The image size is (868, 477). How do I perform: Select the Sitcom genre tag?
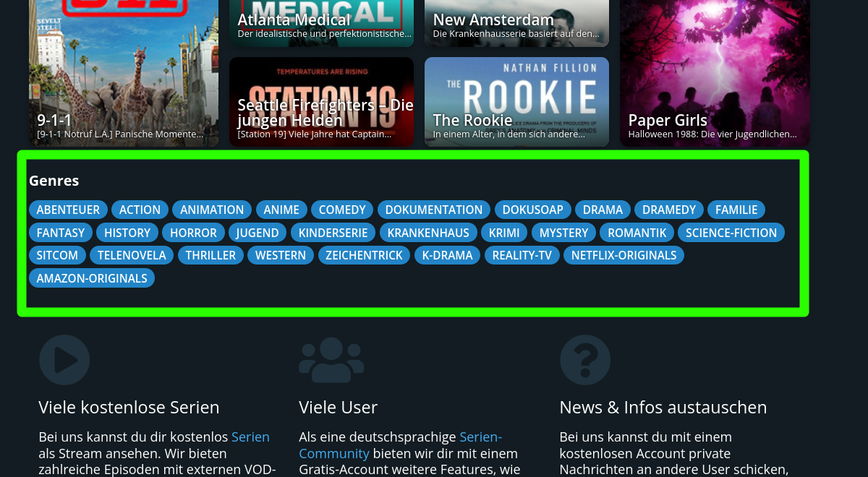pyautogui.click(x=57, y=255)
